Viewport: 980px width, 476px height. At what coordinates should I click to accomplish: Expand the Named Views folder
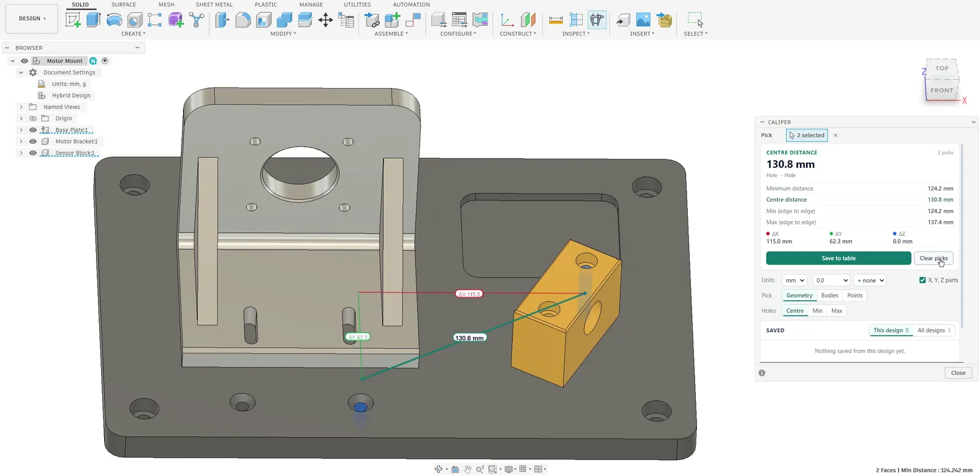[x=21, y=107]
